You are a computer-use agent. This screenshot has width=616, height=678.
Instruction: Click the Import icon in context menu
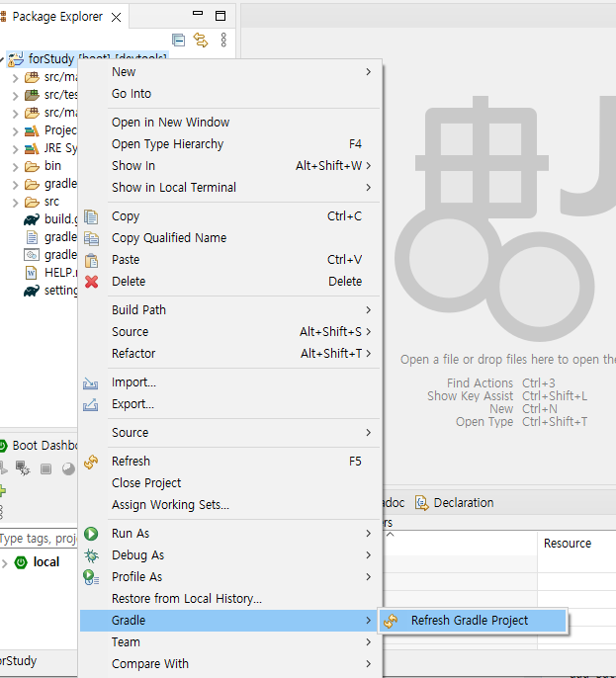tap(90, 383)
